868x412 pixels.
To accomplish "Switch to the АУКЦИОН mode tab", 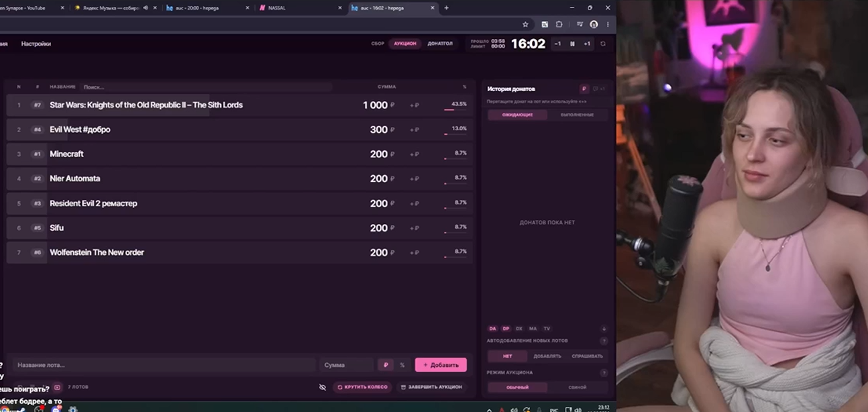I will [x=405, y=44].
